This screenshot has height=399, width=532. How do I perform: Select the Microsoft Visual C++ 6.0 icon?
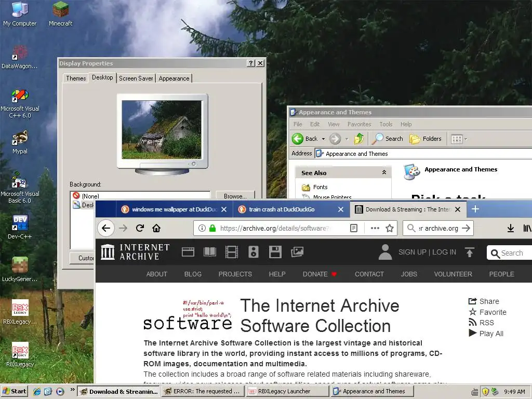20,103
